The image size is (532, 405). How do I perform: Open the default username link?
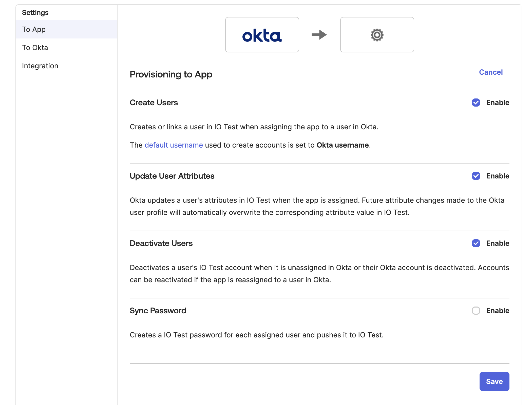pyautogui.click(x=174, y=145)
